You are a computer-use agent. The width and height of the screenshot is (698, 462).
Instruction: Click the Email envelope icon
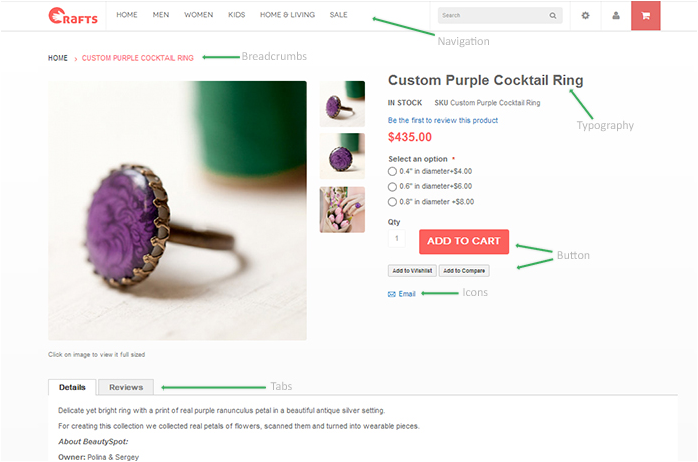pyautogui.click(x=392, y=294)
